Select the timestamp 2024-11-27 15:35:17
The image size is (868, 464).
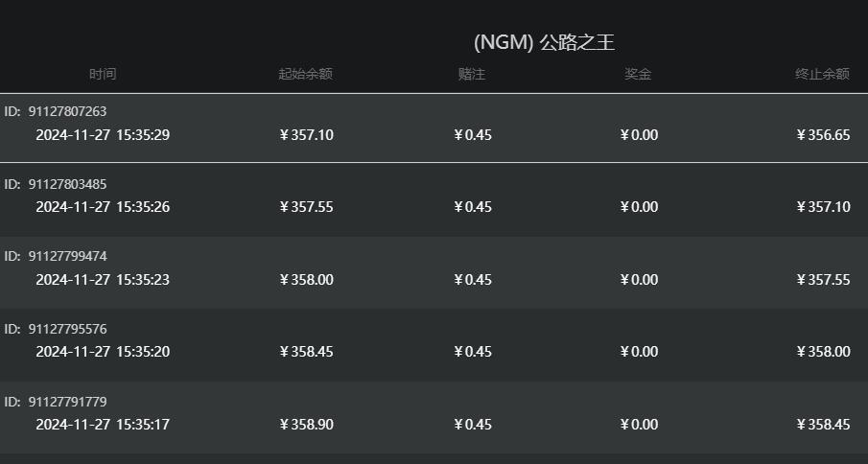click(x=103, y=425)
